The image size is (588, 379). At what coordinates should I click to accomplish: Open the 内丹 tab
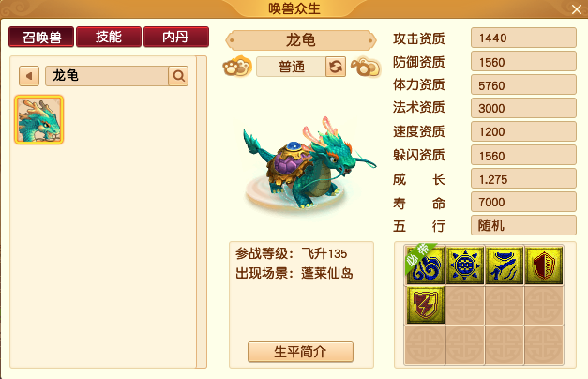tap(176, 37)
